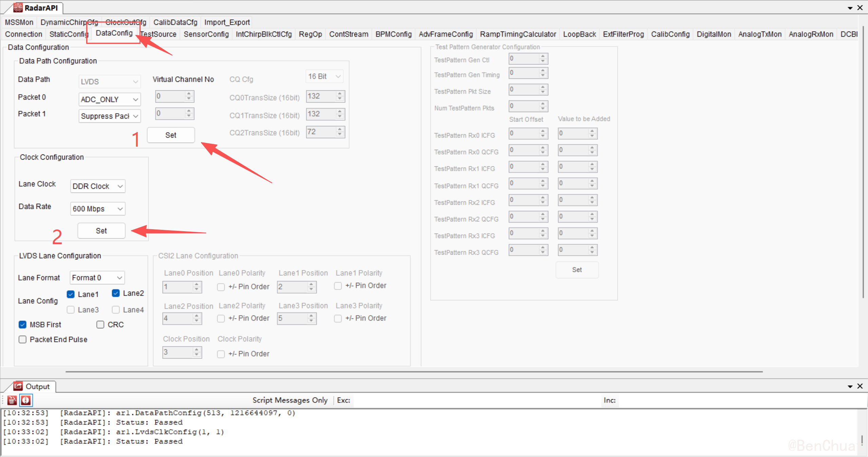Enable the Packet End Pulse checkbox

pos(22,340)
